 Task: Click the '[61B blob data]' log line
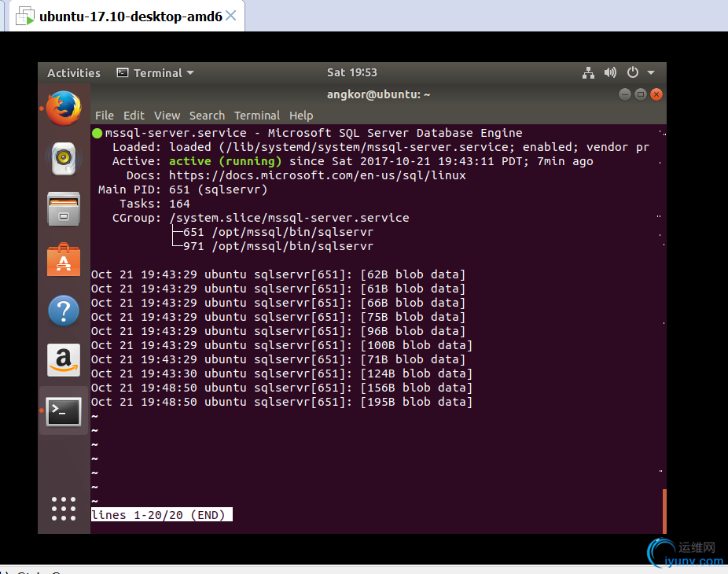278,289
